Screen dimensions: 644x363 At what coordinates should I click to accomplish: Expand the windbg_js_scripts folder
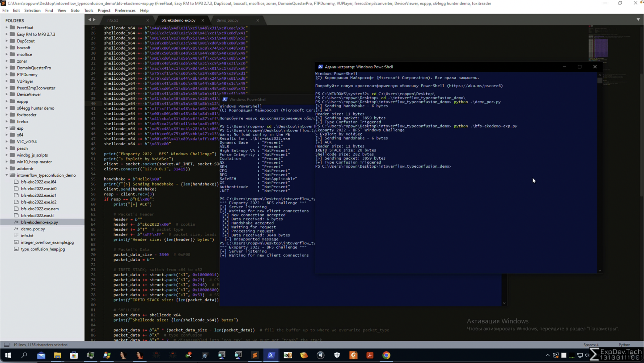(7, 155)
